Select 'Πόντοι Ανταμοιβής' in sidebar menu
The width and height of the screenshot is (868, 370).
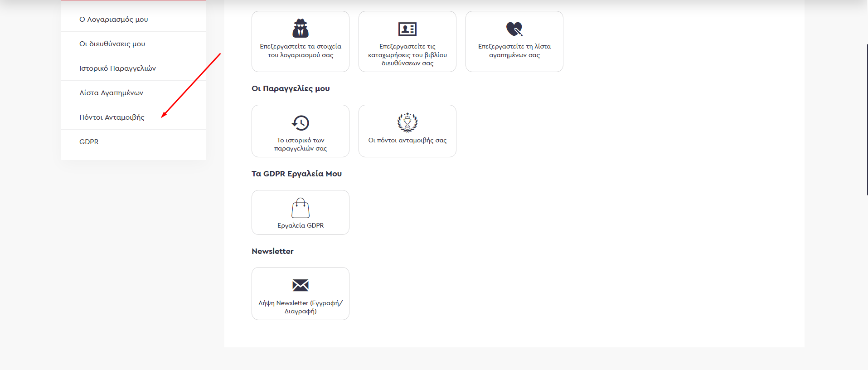(x=112, y=117)
